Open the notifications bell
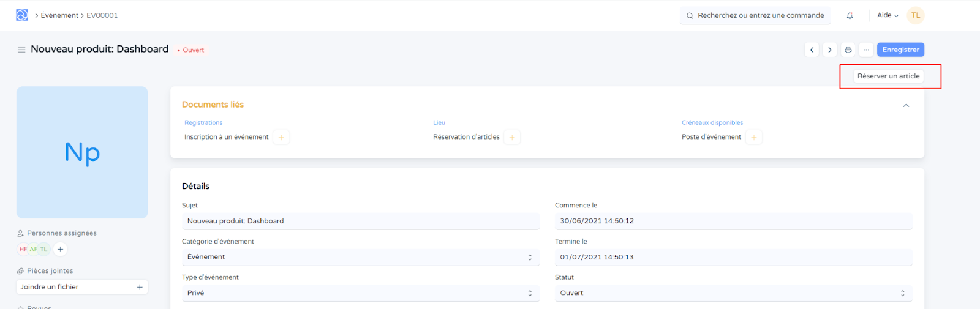This screenshot has height=309, width=980. [850, 16]
